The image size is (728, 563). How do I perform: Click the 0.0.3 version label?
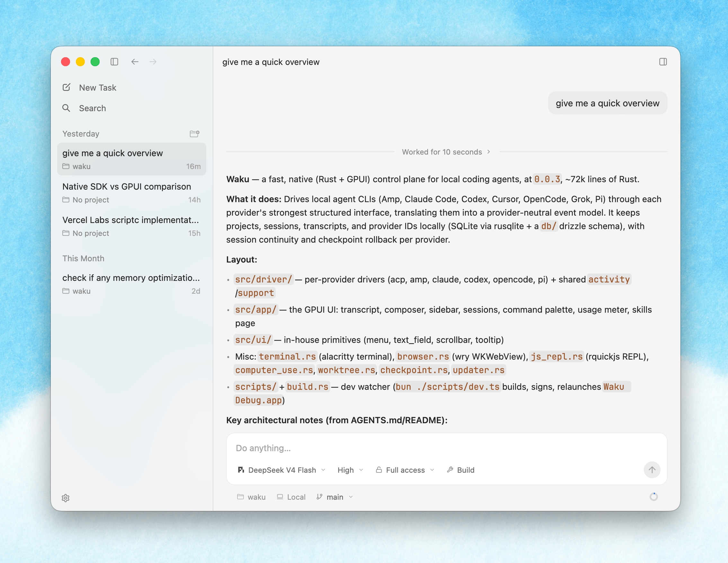[x=547, y=179]
